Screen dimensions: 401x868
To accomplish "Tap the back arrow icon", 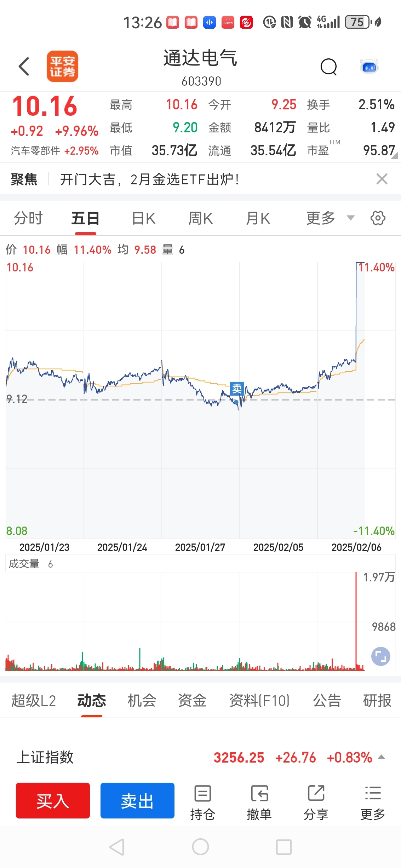I will (x=24, y=67).
